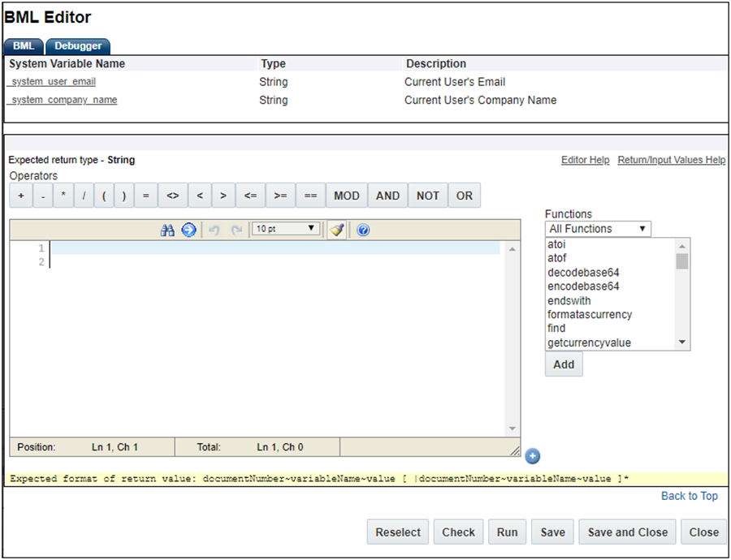Insert the plus operator
The image size is (731, 560).
point(21,196)
